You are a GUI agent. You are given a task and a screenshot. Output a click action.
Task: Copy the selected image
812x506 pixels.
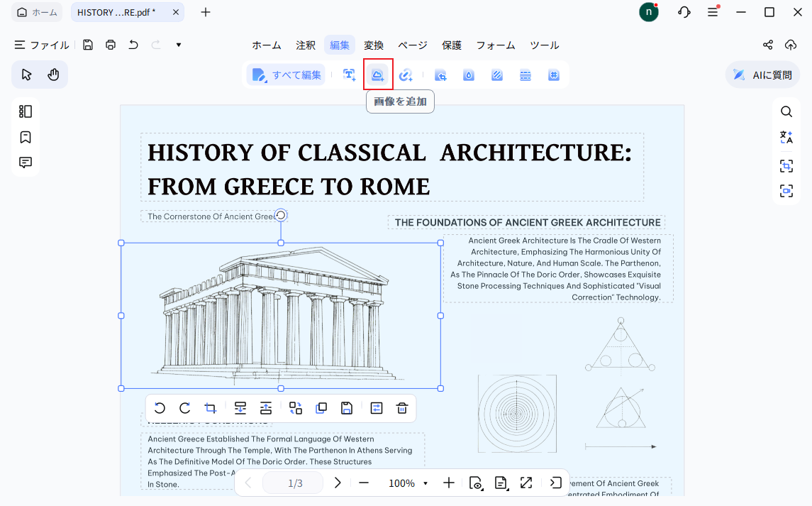click(x=321, y=408)
